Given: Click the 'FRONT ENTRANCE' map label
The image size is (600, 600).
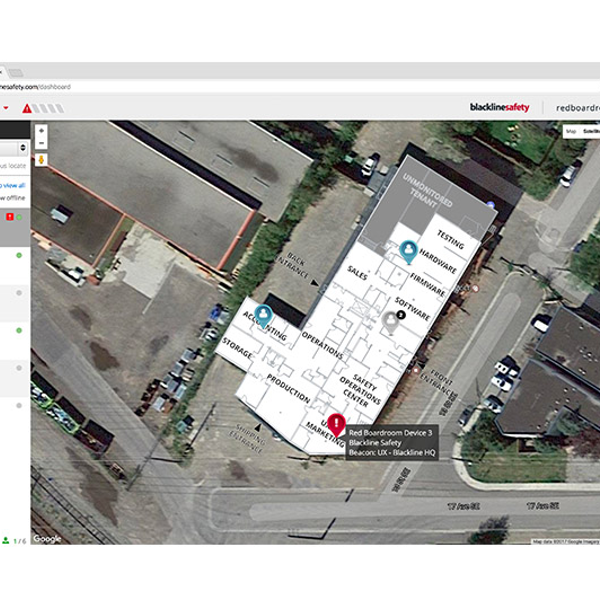Looking at the screenshot, I should click(x=438, y=382).
